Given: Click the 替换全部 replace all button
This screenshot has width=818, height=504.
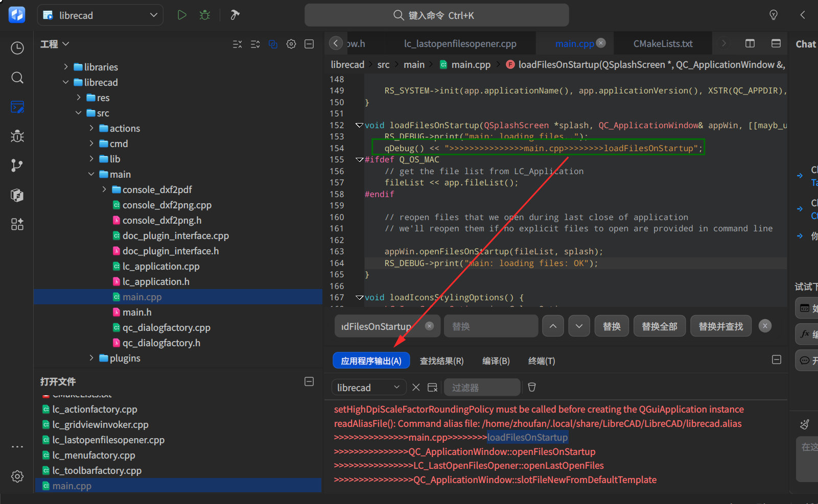Looking at the screenshot, I should (660, 326).
